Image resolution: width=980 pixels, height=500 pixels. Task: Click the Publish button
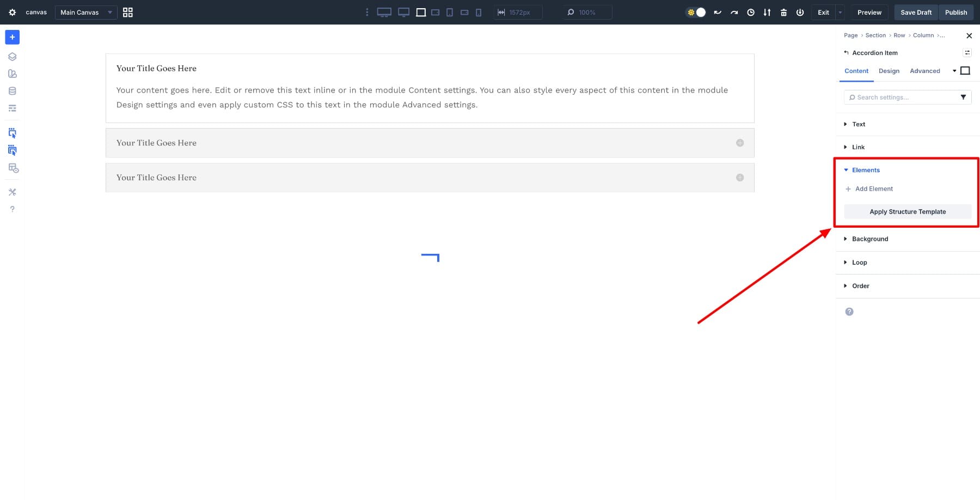(x=955, y=12)
